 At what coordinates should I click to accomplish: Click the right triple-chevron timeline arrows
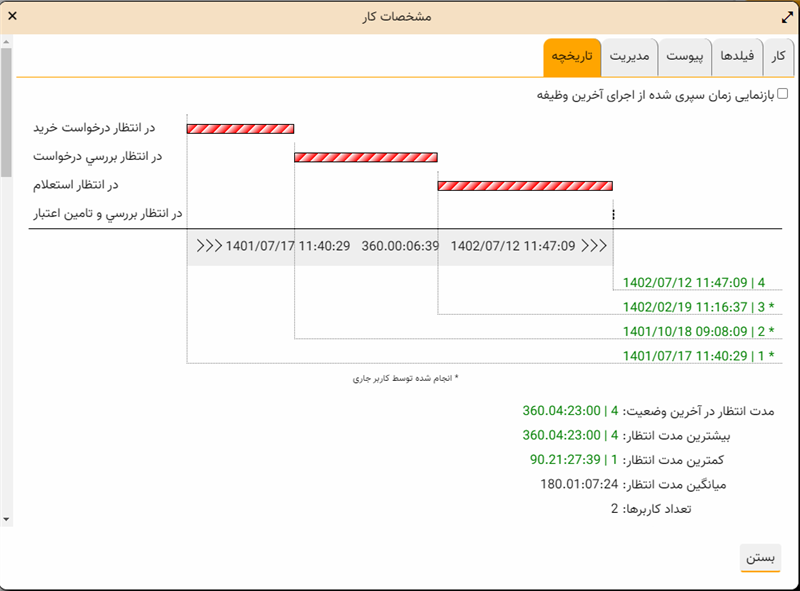[594, 246]
